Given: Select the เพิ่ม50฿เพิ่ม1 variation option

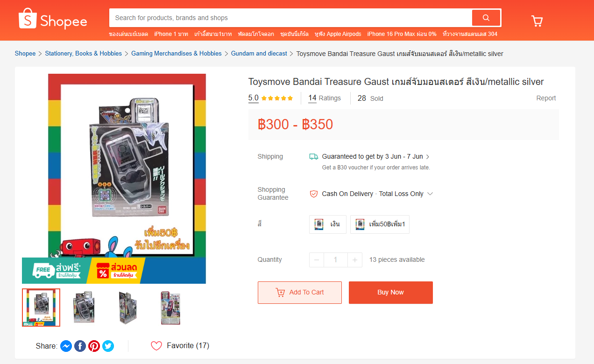Looking at the screenshot, I should pyautogui.click(x=380, y=224).
